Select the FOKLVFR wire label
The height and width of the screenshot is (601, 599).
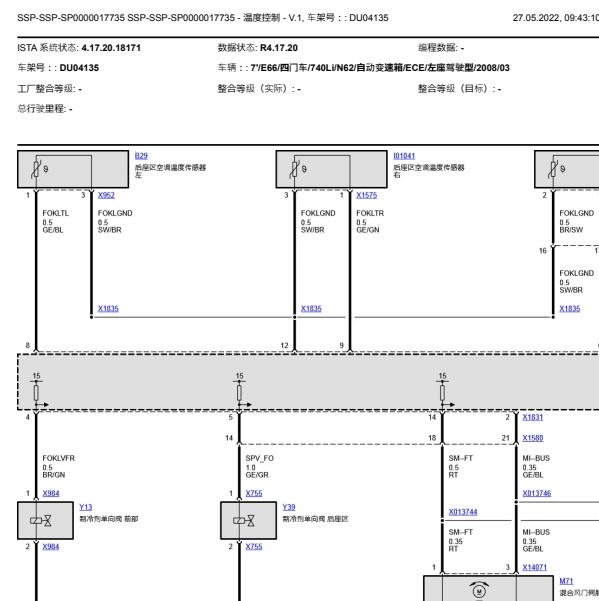click(59, 458)
